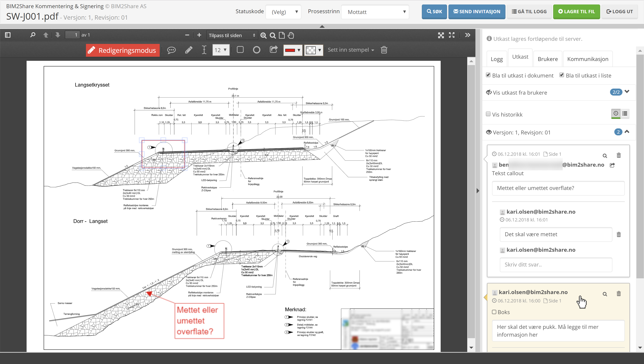Click the 'Skriv ditt svar..' reply field
The width and height of the screenshot is (644, 364).
point(556,265)
